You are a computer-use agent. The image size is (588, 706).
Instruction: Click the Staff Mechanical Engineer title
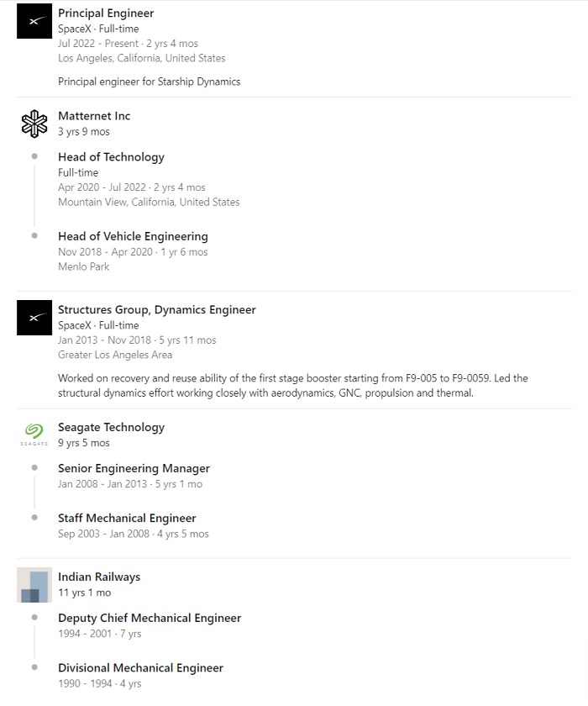[x=127, y=518]
